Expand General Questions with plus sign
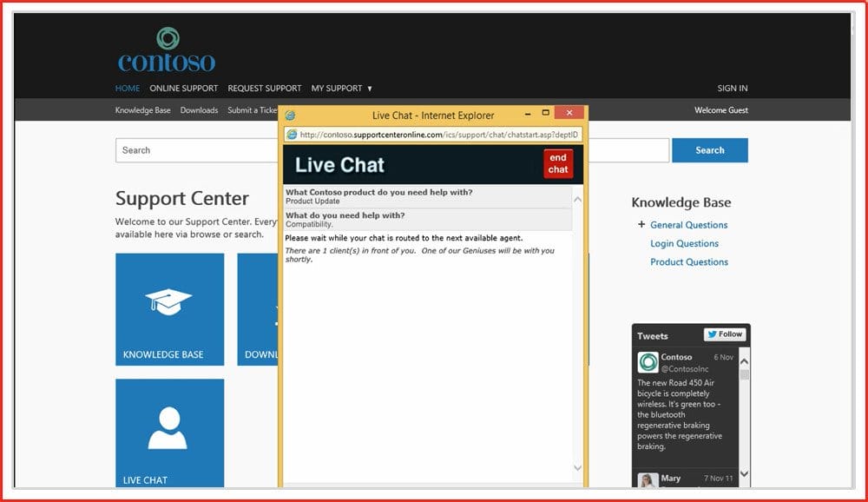 (x=641, y=225)
